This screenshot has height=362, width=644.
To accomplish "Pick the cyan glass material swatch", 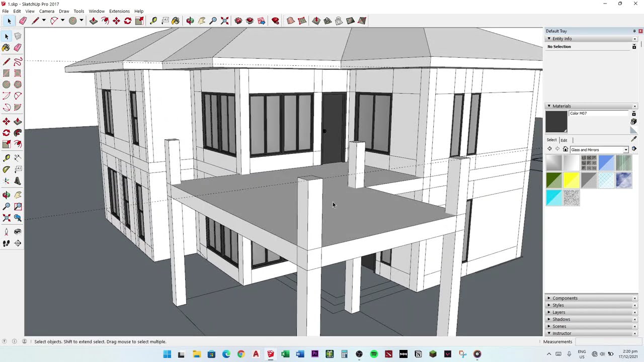I will coord(554,198).
